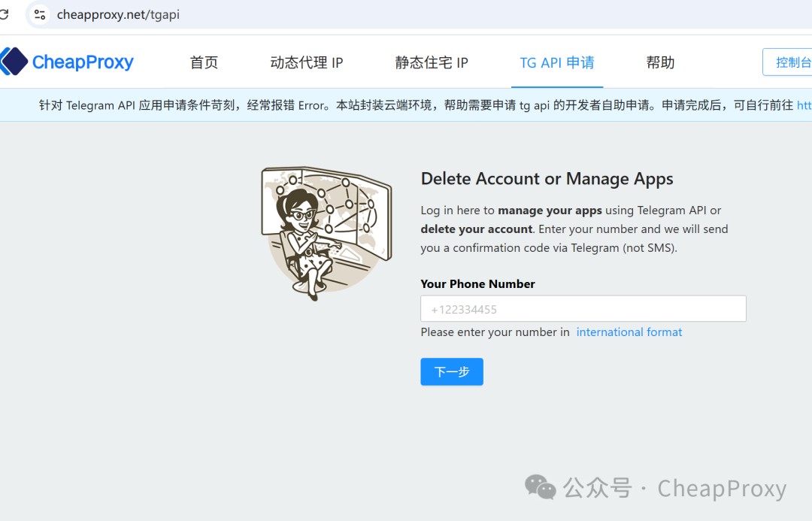Click the Delete Account or Manage Apps heading
Screen dimensions: 812x521
547,179
